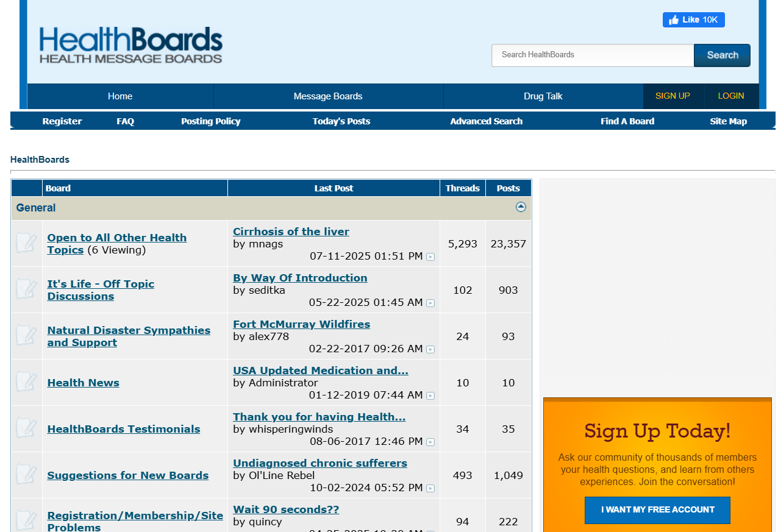Click LOGIN in the navigation bar
The width and height of the screenshot is (778, 532).
point(731,96)
